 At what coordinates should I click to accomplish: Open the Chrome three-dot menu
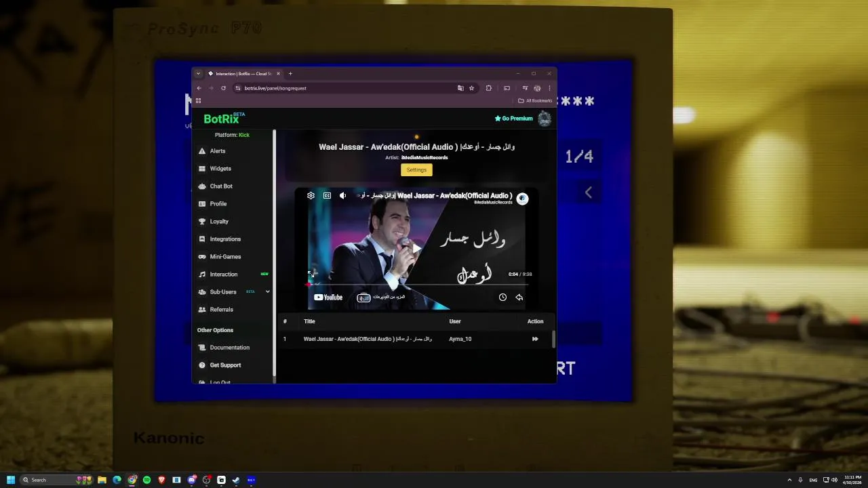click(549, 88)
